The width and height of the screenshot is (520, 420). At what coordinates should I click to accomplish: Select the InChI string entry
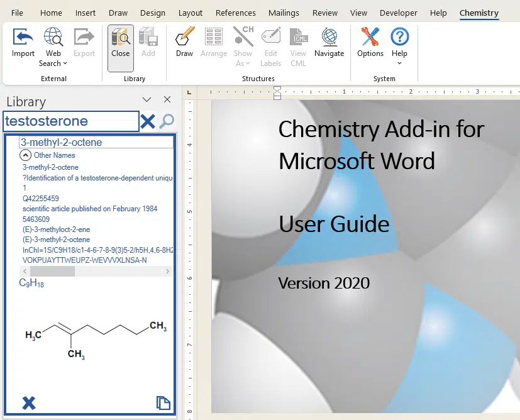coord(97,250)
